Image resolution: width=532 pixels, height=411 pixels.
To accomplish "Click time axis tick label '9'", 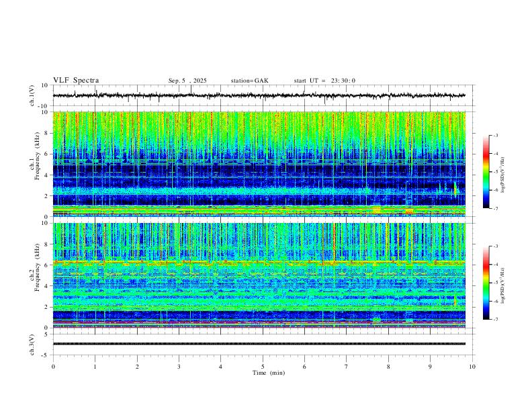I will pyautogui.click(x=430, y=367).
